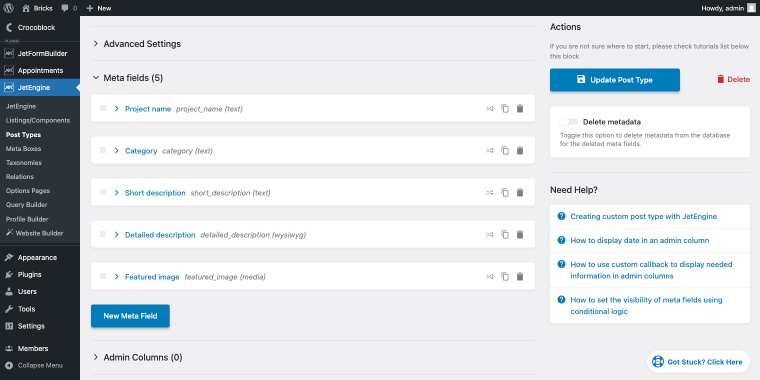Screen dimensions: 760x380
Task: Expand the Admin Columns (0) section
Action: (x=138, y=357)
